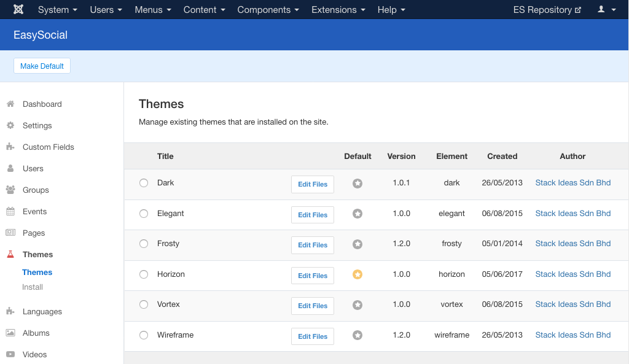629x364 pixels.
Task: Click the Languages puzzle icon
Action: 11,311
